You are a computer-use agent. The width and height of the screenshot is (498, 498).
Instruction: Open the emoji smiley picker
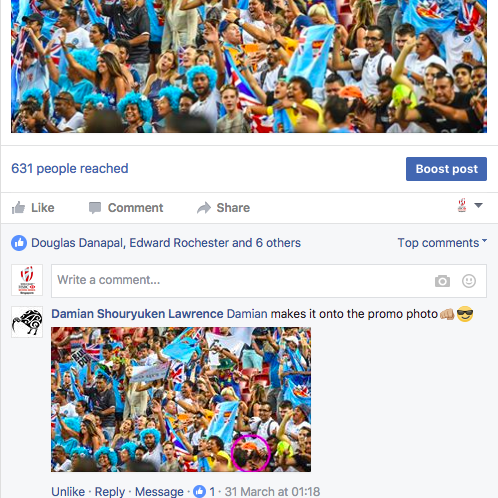(x=469, y=281)
